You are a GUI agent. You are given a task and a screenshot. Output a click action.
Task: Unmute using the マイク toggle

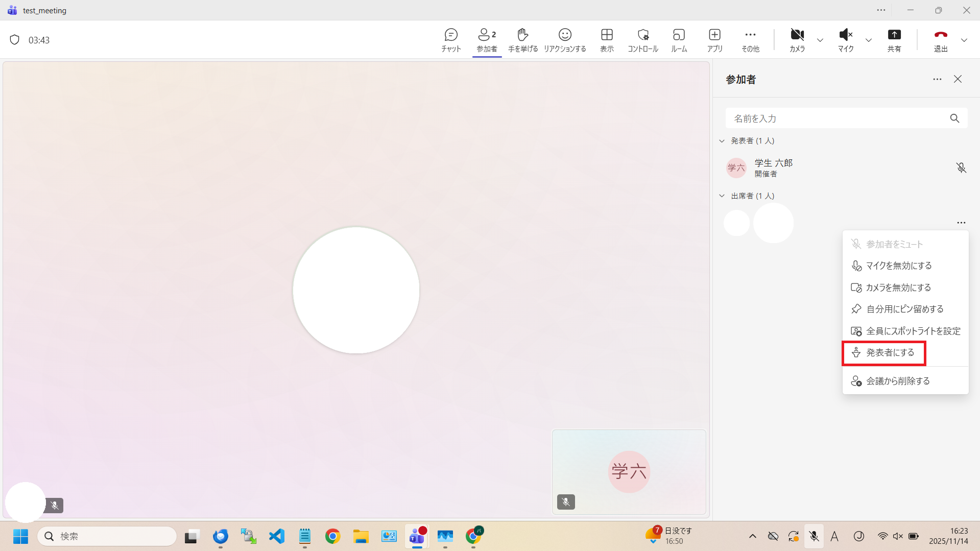845,40
